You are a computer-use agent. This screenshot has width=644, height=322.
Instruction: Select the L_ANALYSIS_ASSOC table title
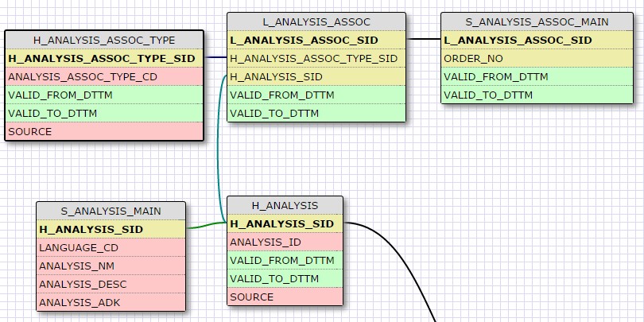point(316,21)
